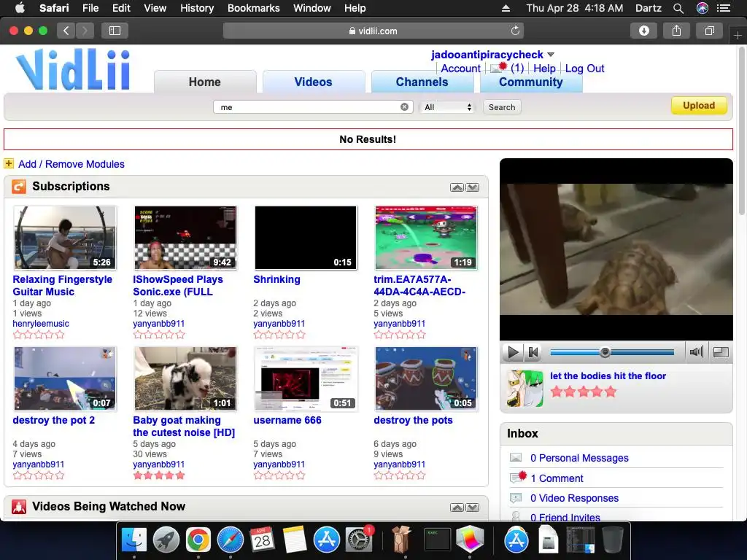Open the destroy the pot 2 title

(x=53, y=420)
